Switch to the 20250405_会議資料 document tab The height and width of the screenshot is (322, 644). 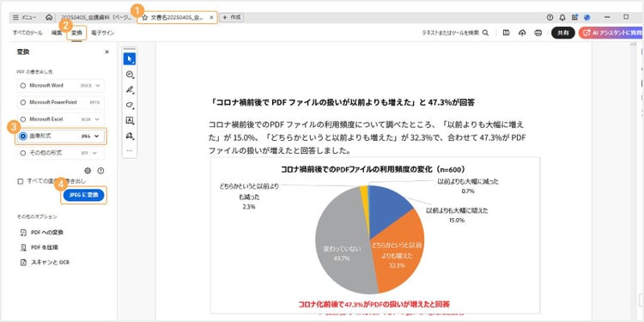coord(96,17)
